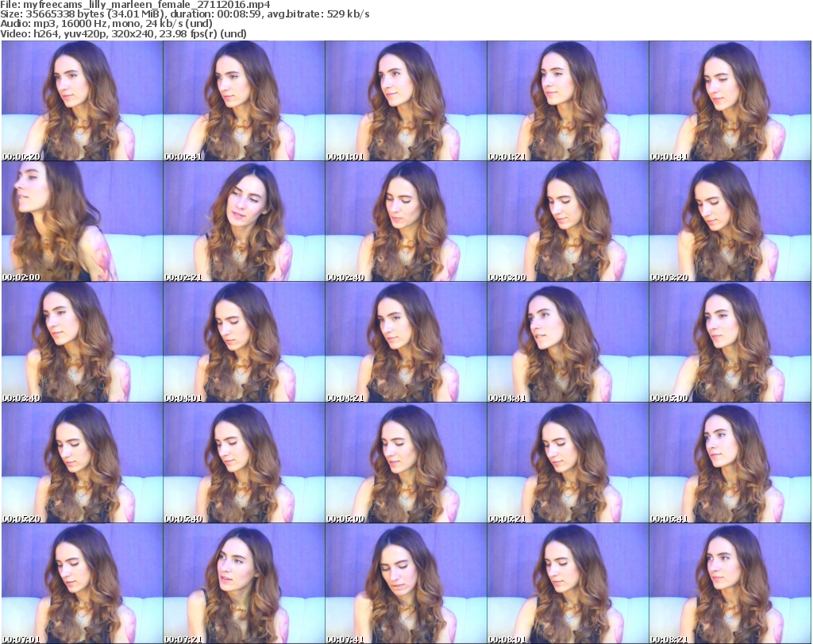Click the thumbnail stamped 00:02:00
The image size is (813, 644).
coord(82,222)
